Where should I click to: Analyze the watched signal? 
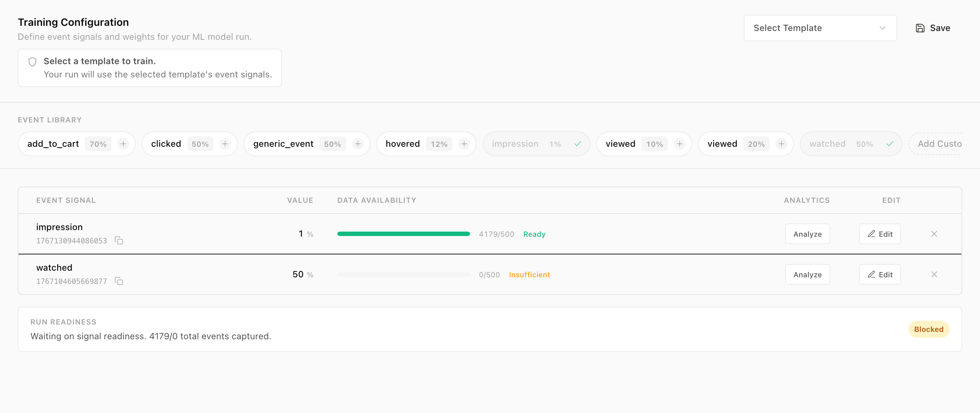click(807, 275)
